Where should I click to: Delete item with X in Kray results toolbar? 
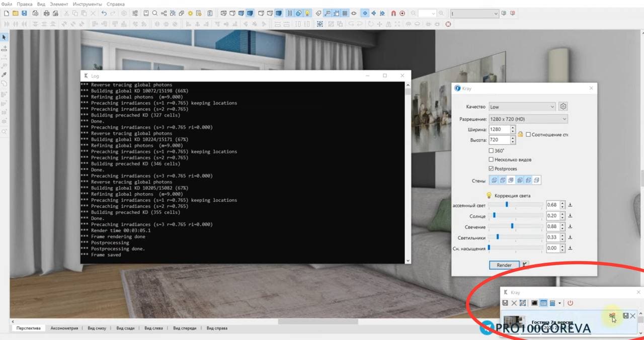click(x=514, y=303)
